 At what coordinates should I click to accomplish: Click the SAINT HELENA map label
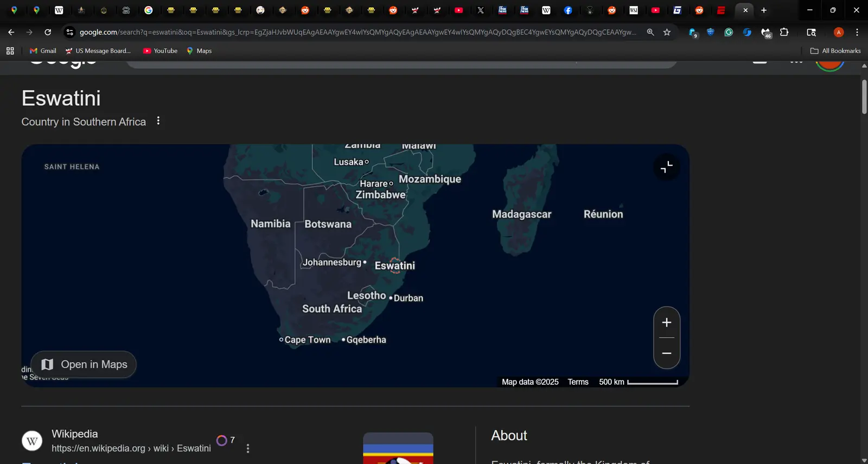(72, 167)
